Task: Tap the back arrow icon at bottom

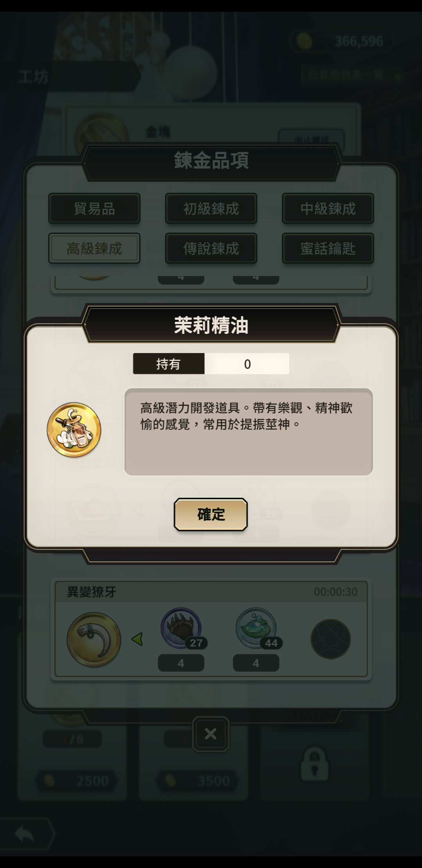Action: 24,834
